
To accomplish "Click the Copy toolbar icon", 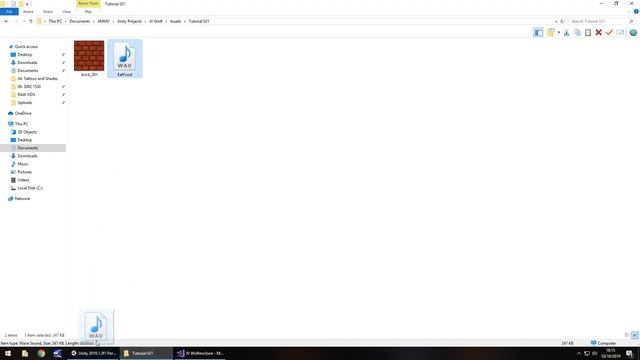I will pos(577,33).
